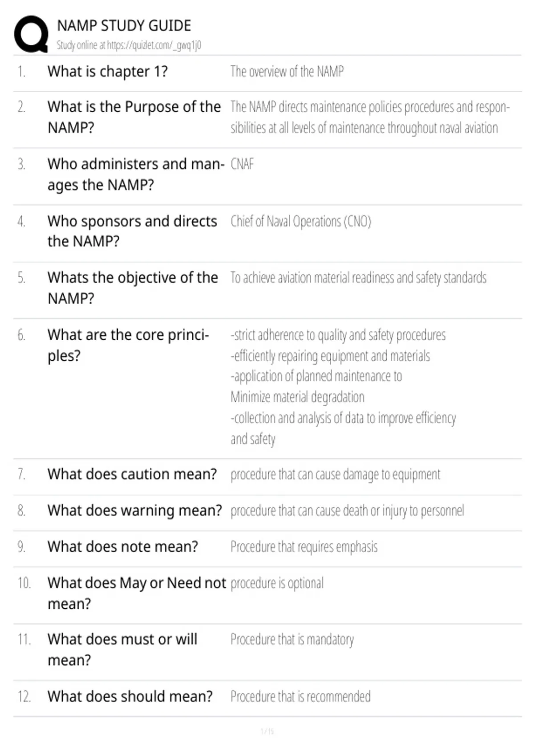The height and width of the screenshot is (756, 534).
Task: Click the 'What are the core principles?' question
Action: [128, 345]
